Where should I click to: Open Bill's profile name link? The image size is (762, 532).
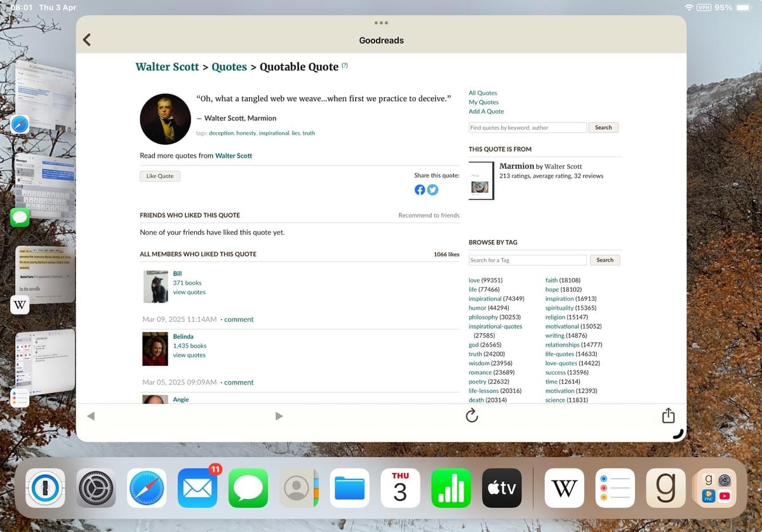point(178,274)
